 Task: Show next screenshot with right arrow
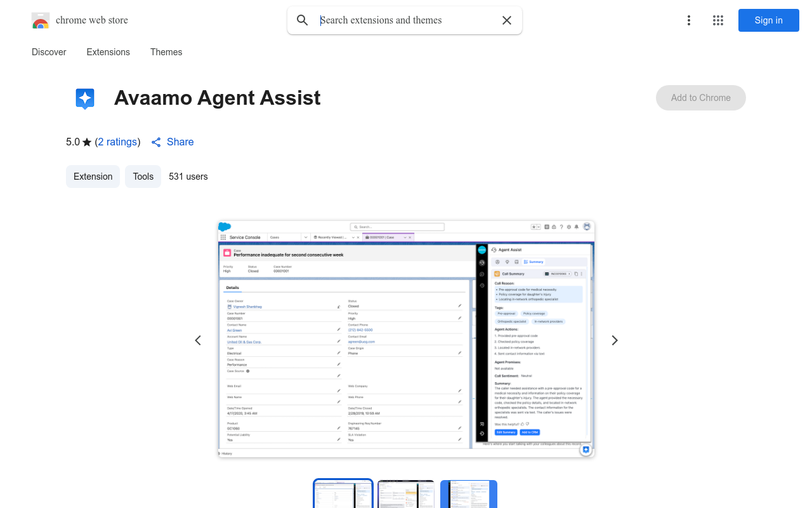click(614, 340)
